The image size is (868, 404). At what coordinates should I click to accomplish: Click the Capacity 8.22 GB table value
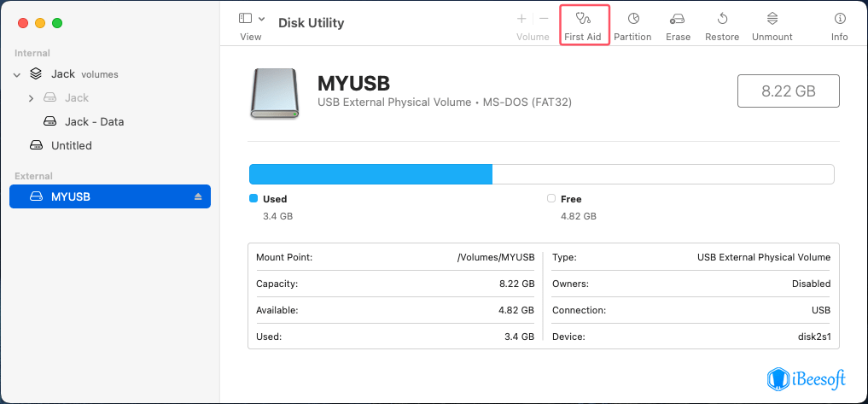516,284
